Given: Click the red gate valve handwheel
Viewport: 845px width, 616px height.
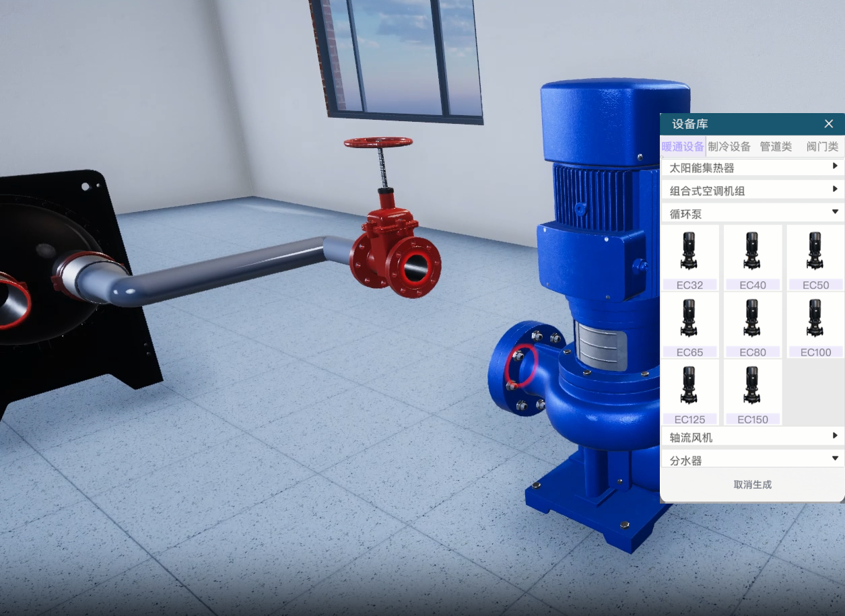Looking at the screenshot, I should click(x=378, y=143).
